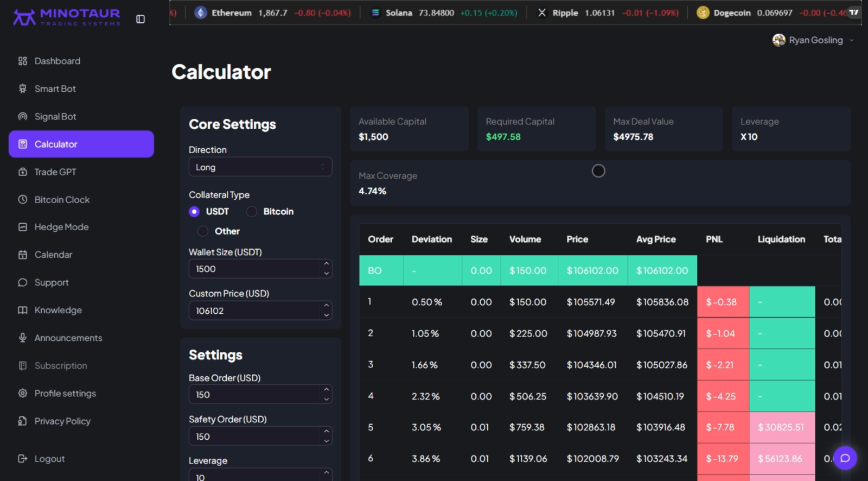Click the TradingView logo badge
This screenshot has width=868, height=481.
pyautogui.click(x=854, y=12)
